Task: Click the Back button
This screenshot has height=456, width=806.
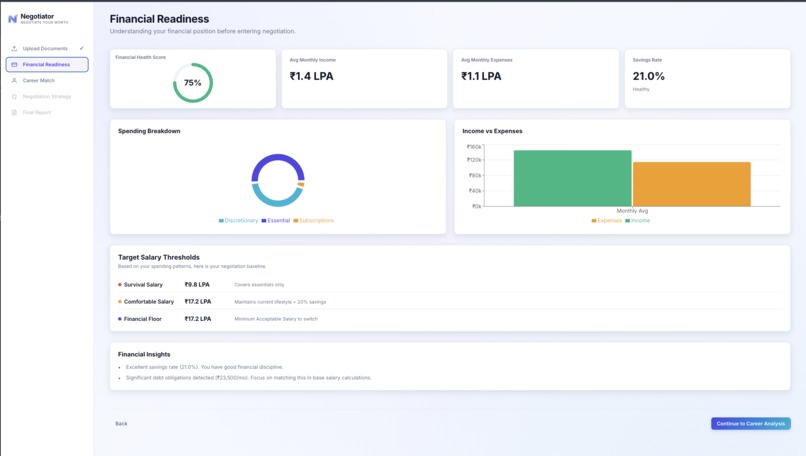Action: pos(121,424)
